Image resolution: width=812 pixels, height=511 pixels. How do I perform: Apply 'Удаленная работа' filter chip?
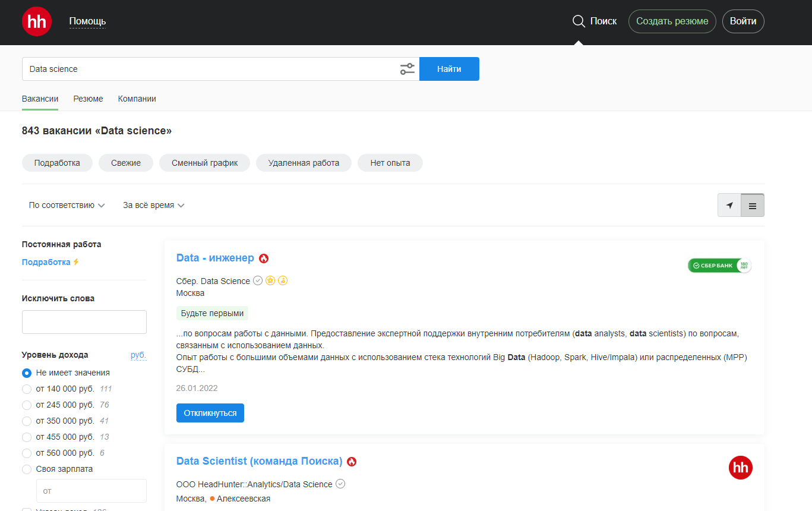[304, 163]
